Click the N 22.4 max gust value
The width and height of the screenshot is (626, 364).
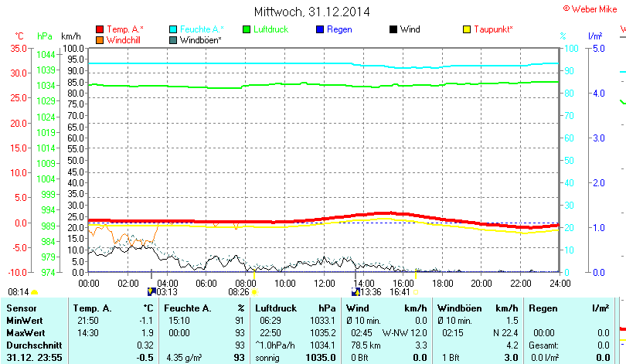point(505,333)
